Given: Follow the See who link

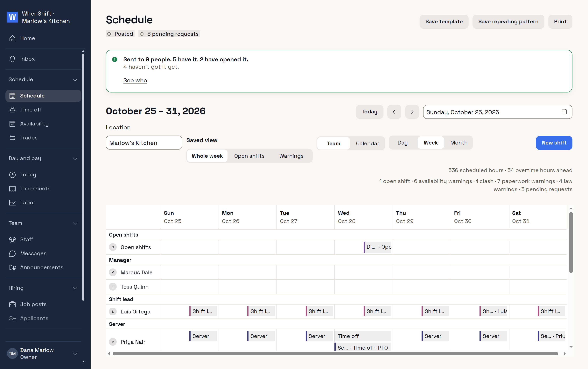Looking at the screenshot, I should [x=135, y=80].
